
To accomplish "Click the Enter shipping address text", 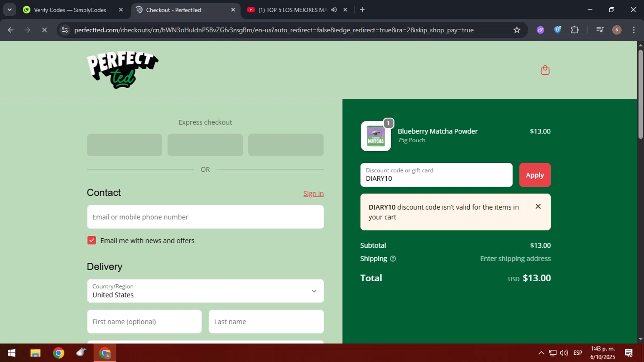I will tap(515, 259).
